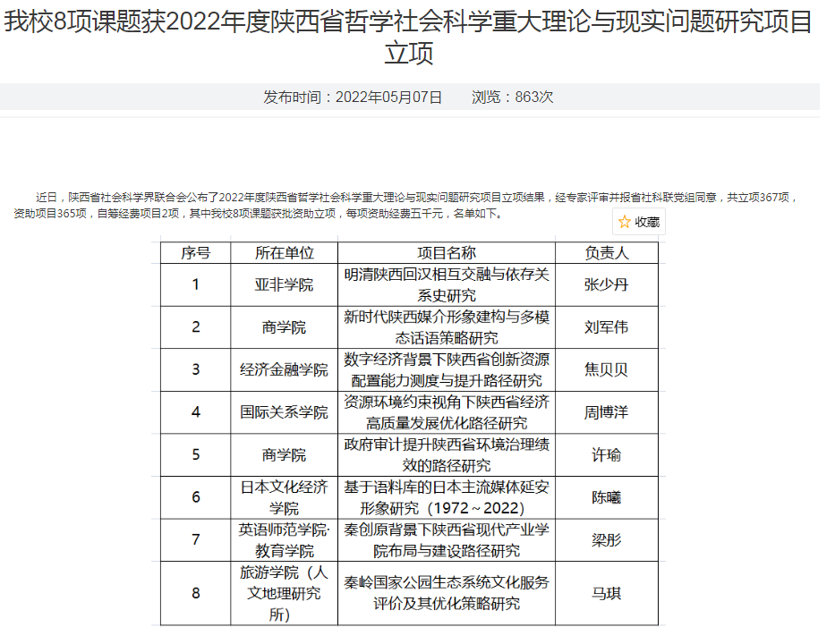
Task: Click the project title starting with 政府审计
Action: pos(446,454)
